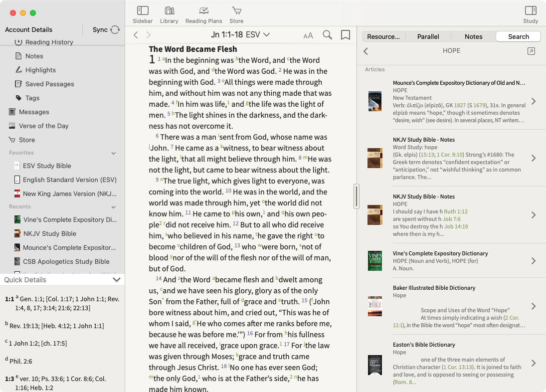Viewport: 546px width, 392px height.
Task: Collapse the Recents section
Action: (x=114, y=207)
